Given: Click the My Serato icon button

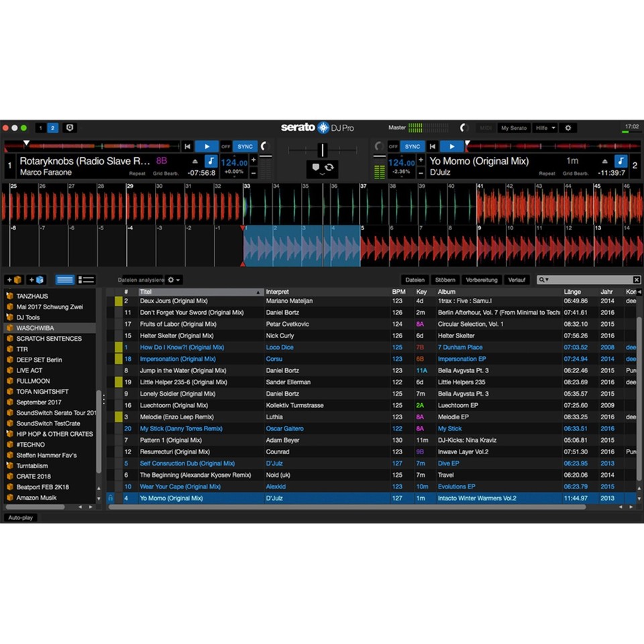Looking at the screenshot, I should point(515,127).
